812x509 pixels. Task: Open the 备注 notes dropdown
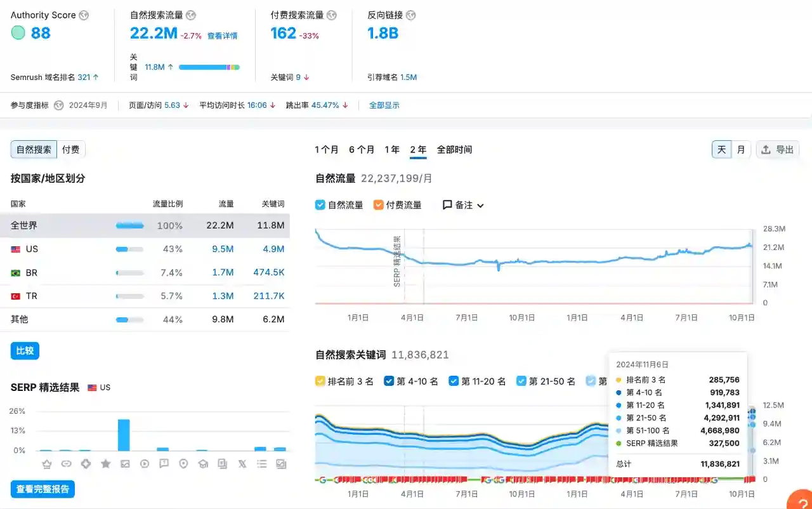point(463,205)
